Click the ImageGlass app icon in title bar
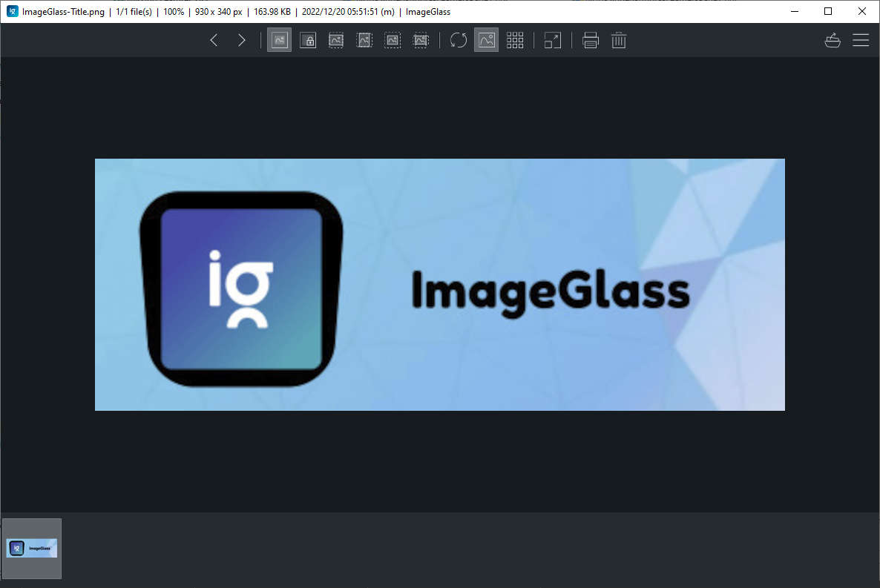Viewport: 880px width, 588px height. 12,11
